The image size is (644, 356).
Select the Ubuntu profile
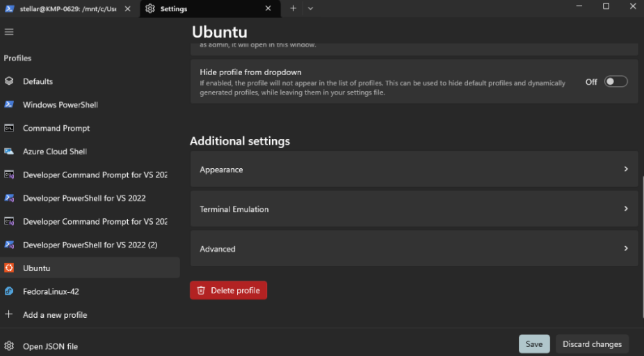coord(90,268)
